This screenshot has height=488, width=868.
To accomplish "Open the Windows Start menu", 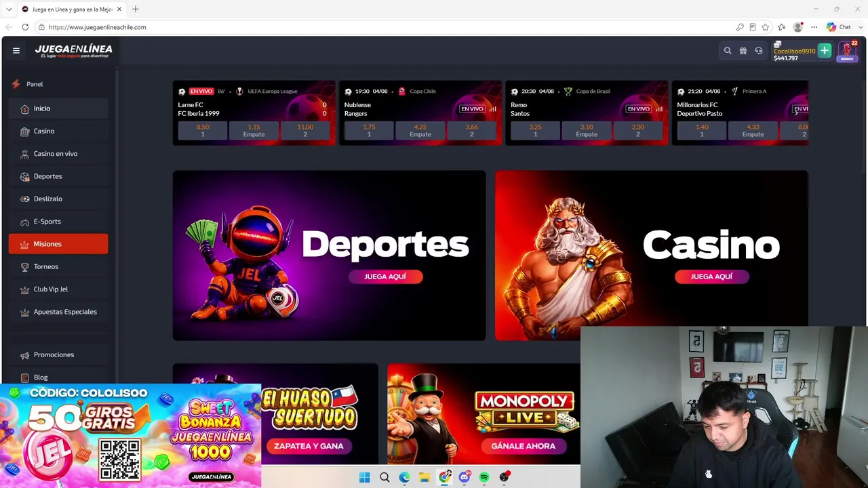I will [x=364, y=477].
